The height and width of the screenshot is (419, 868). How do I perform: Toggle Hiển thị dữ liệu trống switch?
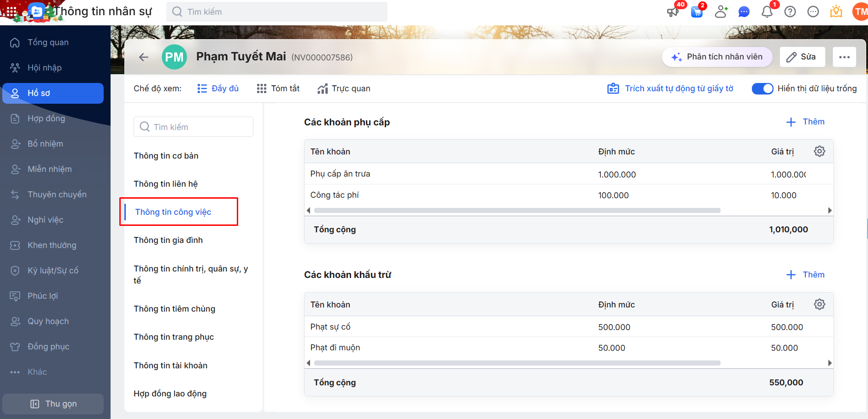coord(762,89)
